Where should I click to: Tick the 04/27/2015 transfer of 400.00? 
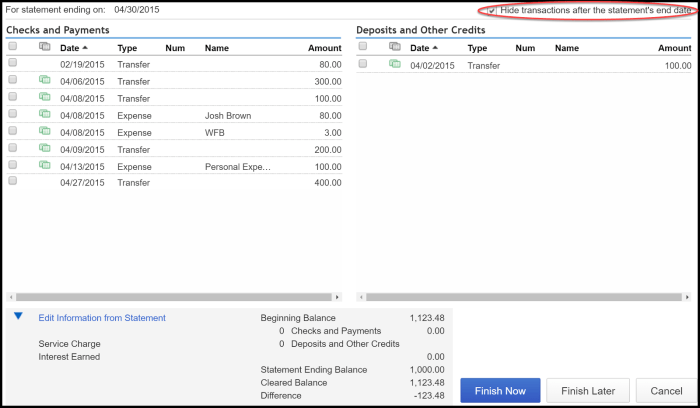13,182
